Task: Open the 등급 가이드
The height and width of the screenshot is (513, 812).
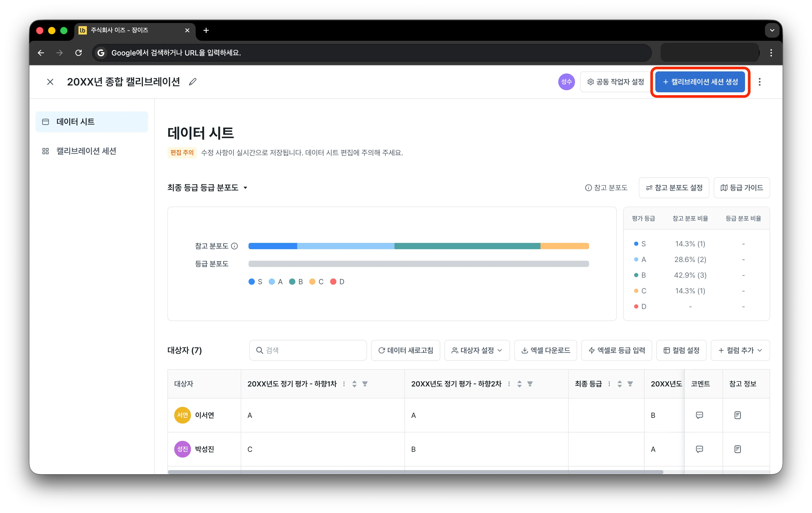Action: [742, 188]
